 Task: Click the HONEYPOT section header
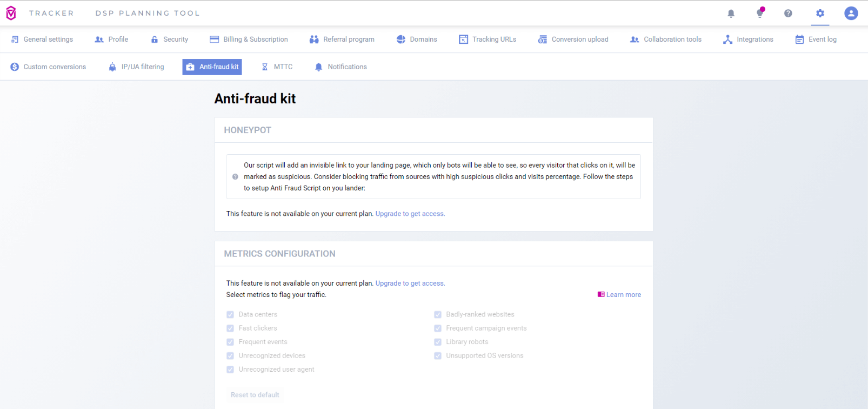(248, 130)
